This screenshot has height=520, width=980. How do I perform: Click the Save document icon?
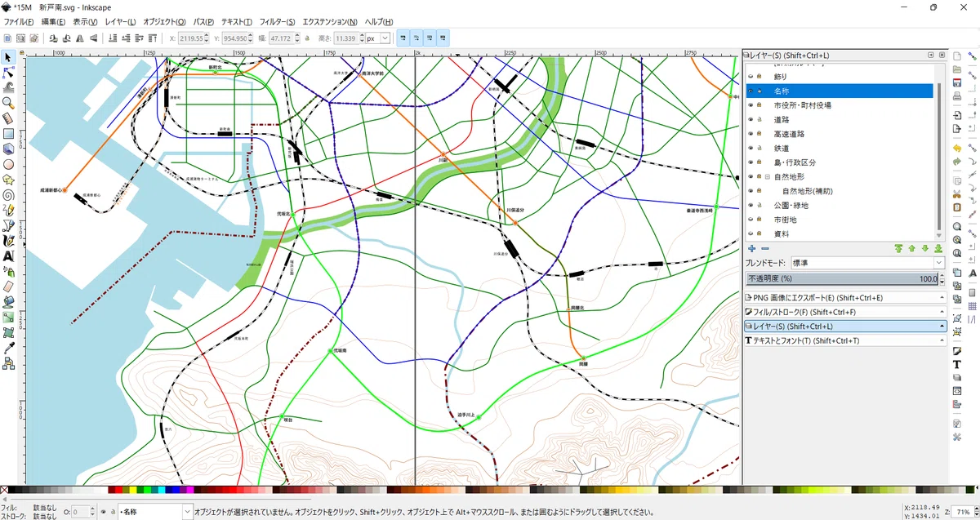click(956, 83)
